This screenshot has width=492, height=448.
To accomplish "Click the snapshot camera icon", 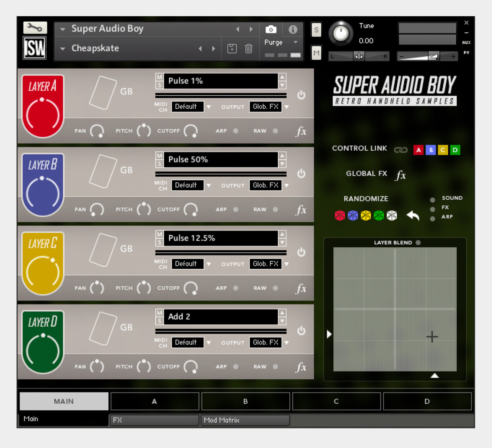I will (271, 29).
